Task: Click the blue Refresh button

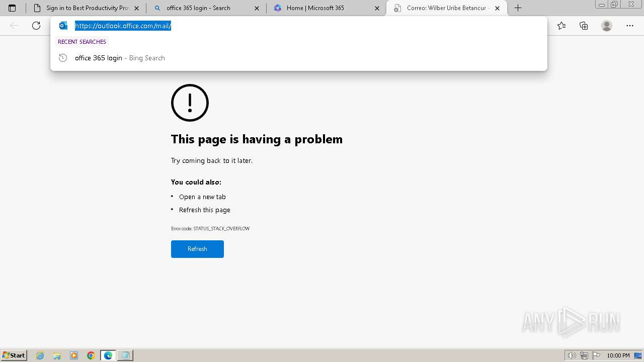Action: pos(197,249)
